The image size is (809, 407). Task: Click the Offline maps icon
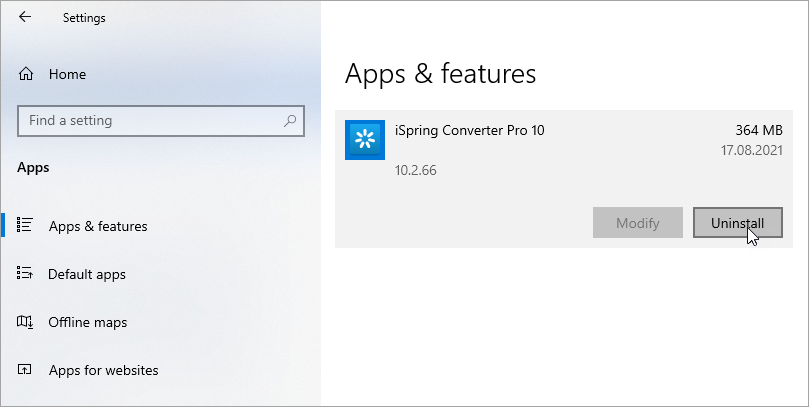[25, 322]
